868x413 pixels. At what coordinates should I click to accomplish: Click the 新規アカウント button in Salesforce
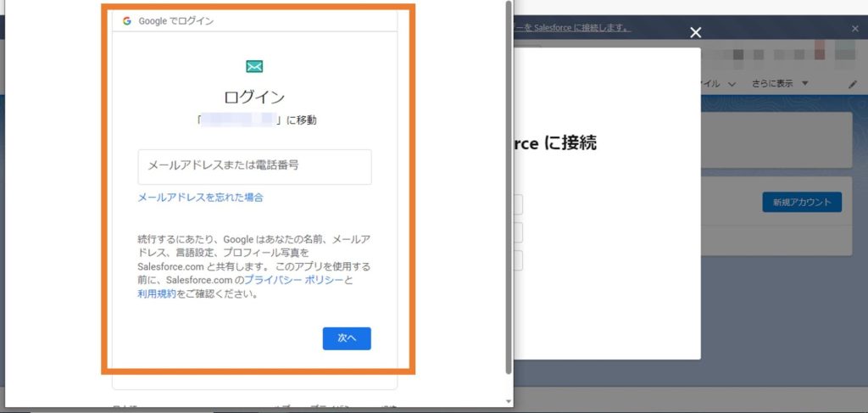point(802,202)
